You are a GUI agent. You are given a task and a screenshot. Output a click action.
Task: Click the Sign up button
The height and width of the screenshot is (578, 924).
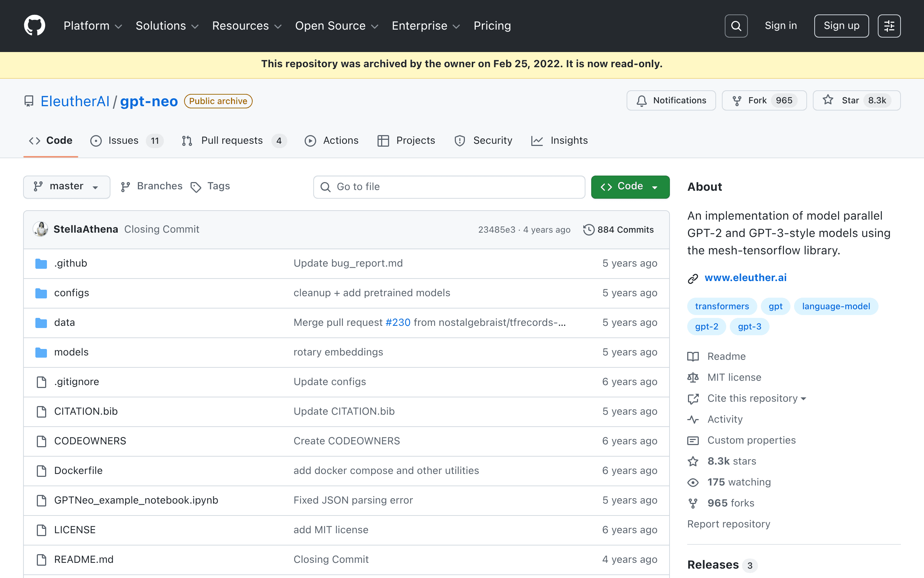click(841, 26)
